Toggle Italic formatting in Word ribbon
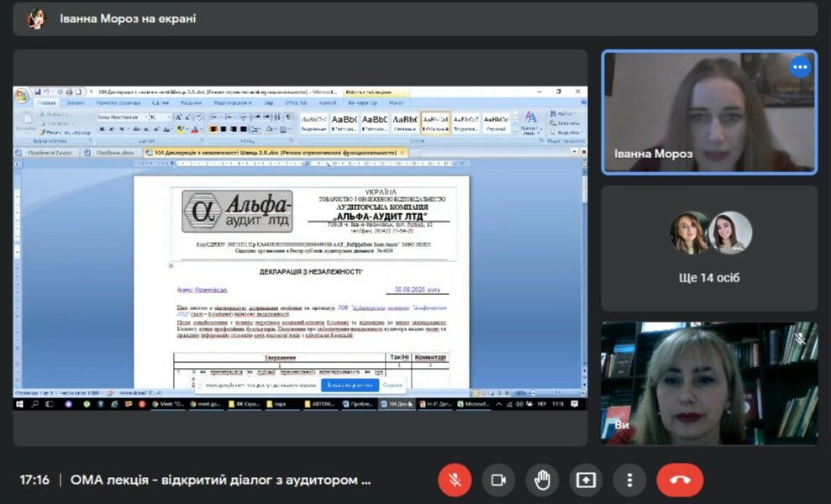This screenshot has height=504, width=831. 112,129
